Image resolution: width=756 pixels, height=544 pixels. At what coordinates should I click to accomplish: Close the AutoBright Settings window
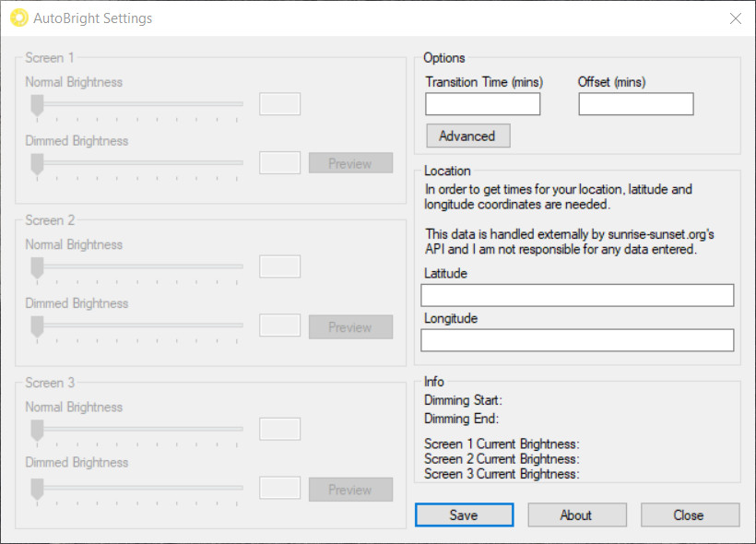[x=736, y=18]
